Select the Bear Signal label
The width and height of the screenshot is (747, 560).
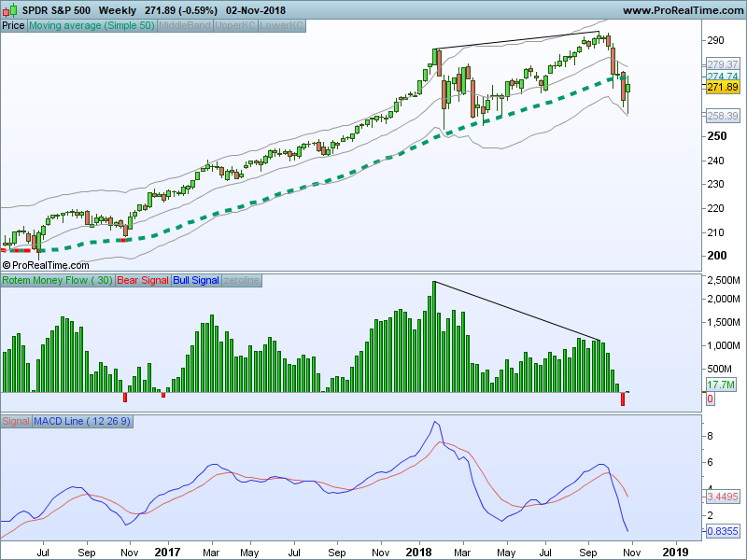click(143, 281)
